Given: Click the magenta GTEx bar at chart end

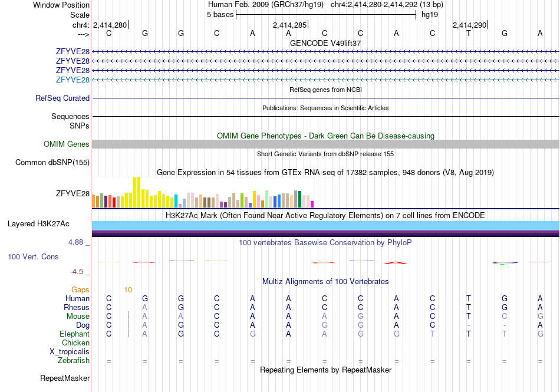Looking at the screenshot, I should 312,205.
